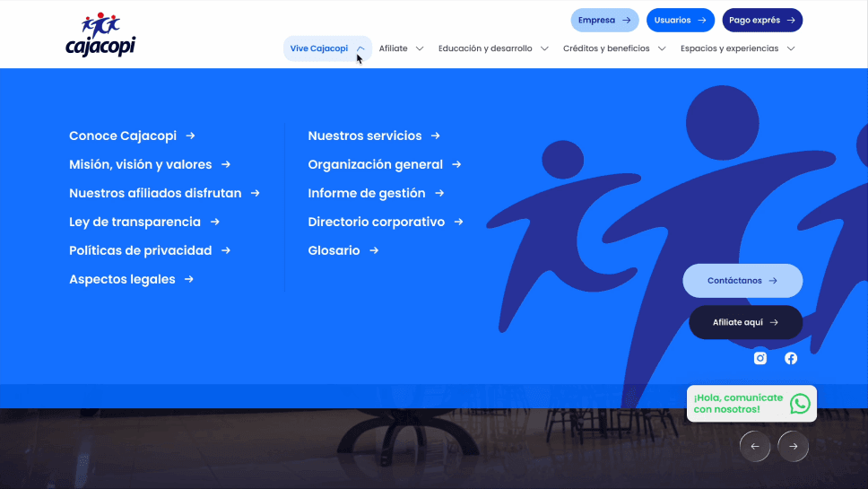Click the Cajacopi logo
Screen dimensions: 868x489
pyautogui.click(x=100, y=34)
